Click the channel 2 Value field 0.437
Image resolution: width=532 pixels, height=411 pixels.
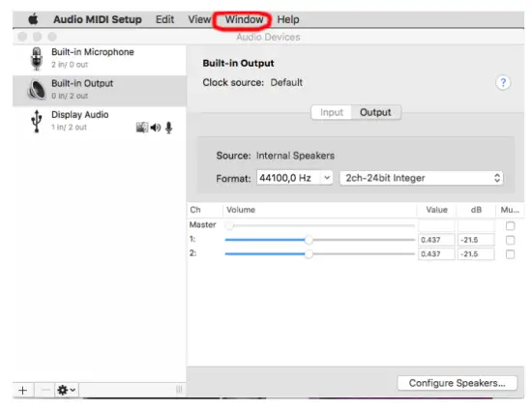coord(436,254)
